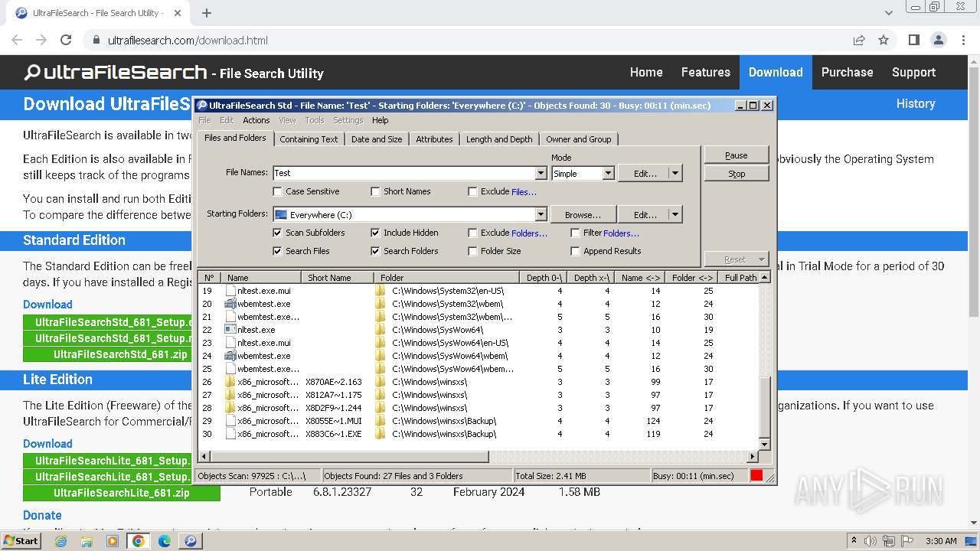Open a new browser tab
The height and width of the screenshot is (551, 980).
(207, 13)
